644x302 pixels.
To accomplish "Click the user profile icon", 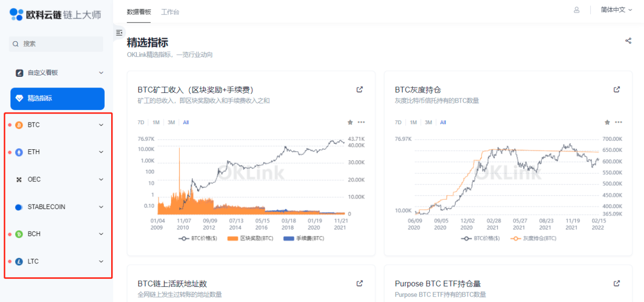I will pyautogui.click(x=577, y=10).
